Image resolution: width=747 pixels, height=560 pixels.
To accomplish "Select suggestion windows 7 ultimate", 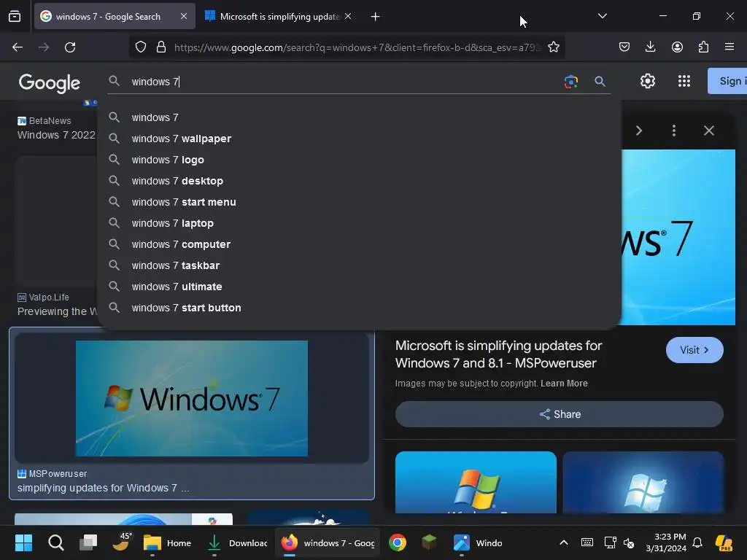I will tap(359, 287).
